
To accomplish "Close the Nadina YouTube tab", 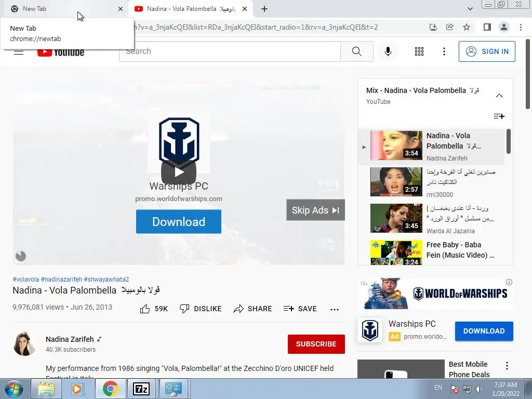I will pyautogui.click(x=245, y=9).
